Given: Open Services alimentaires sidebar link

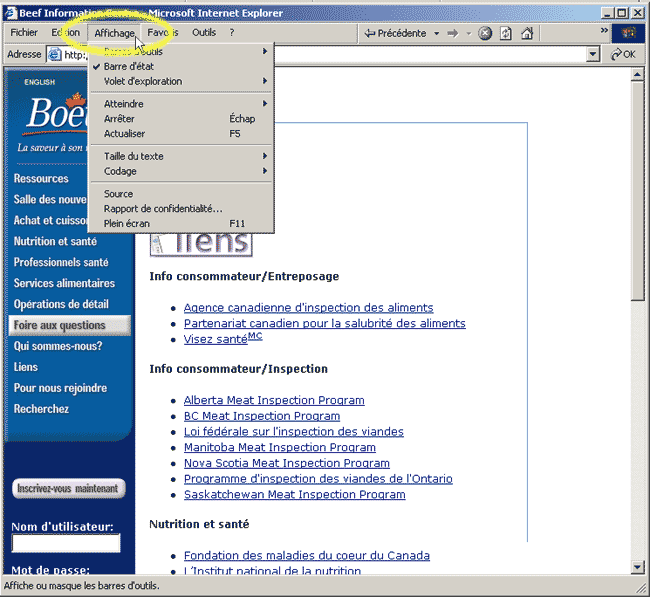Looking at the screenshot, I should pyautogui.click(x=64, y=283).
